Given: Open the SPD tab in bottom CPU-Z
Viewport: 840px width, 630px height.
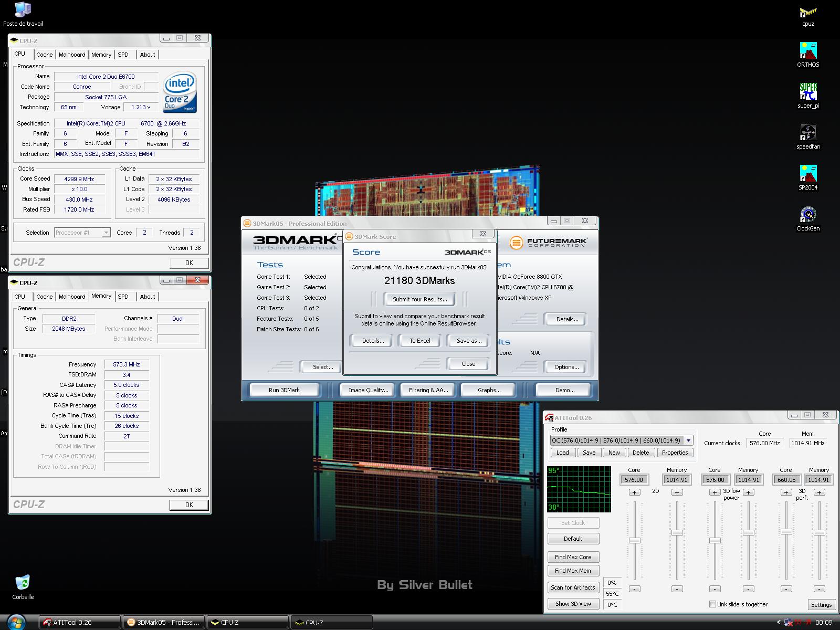Looking at the screenshot, I should tap(123, 297).
